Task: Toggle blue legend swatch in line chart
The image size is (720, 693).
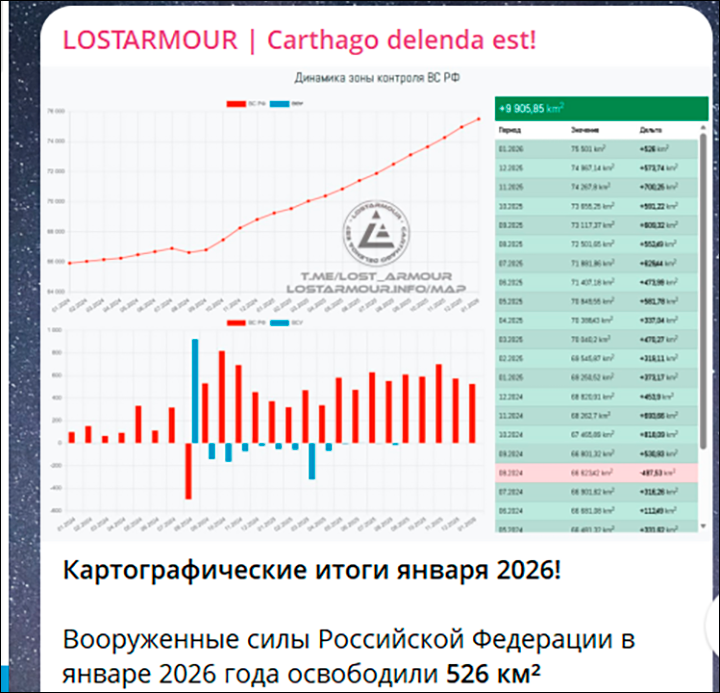Action: [278, 103]
